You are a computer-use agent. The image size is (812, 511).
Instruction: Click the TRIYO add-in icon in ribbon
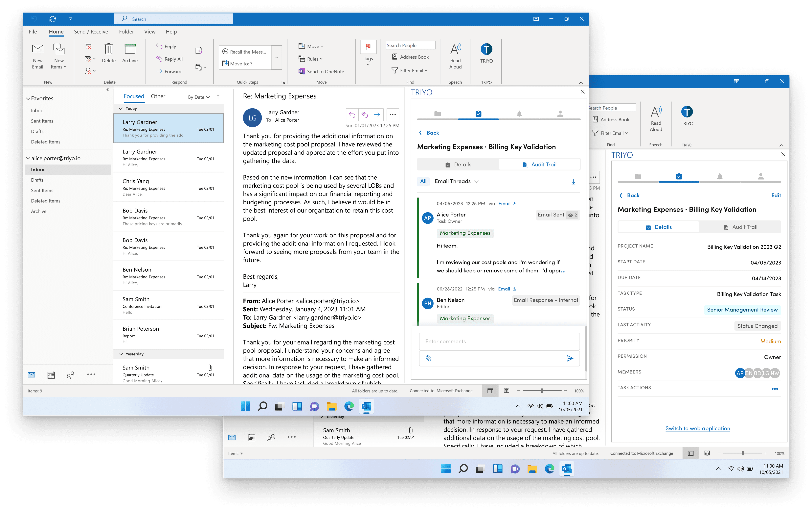486,50
